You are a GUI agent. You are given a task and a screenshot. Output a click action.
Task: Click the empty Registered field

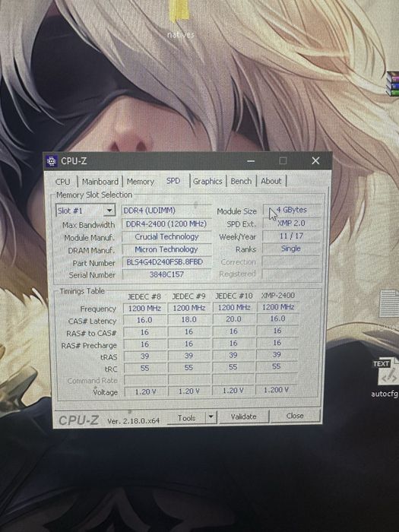pos(292,274)
